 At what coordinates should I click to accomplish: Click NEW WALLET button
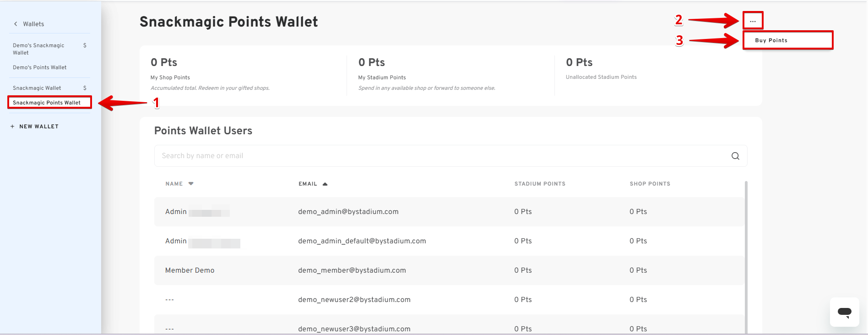point(39,126)
